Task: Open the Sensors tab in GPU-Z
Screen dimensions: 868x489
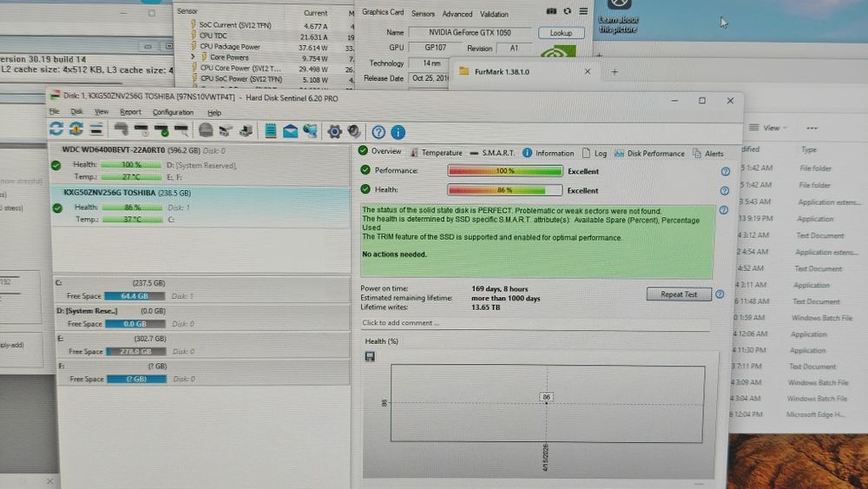Action: coord(423,13)
